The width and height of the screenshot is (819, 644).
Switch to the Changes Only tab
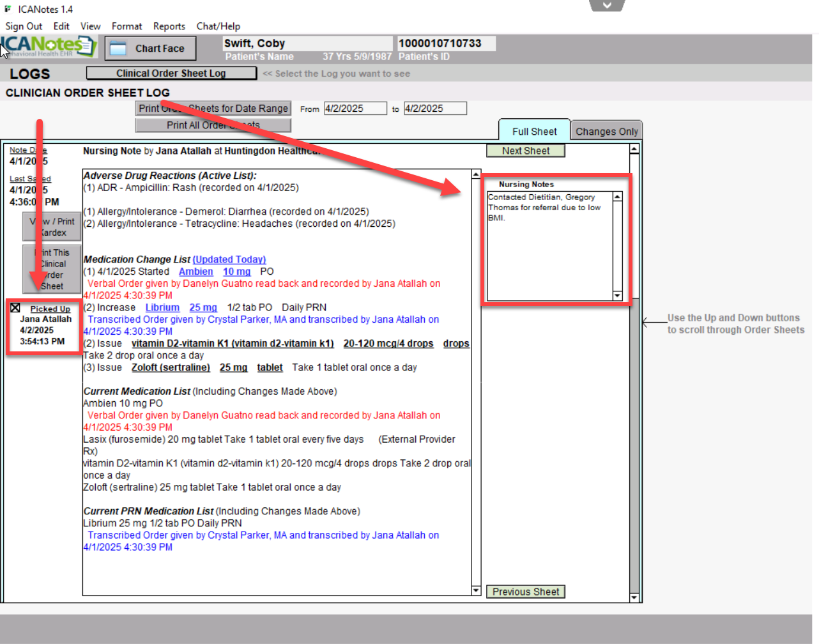pos(606,132)
